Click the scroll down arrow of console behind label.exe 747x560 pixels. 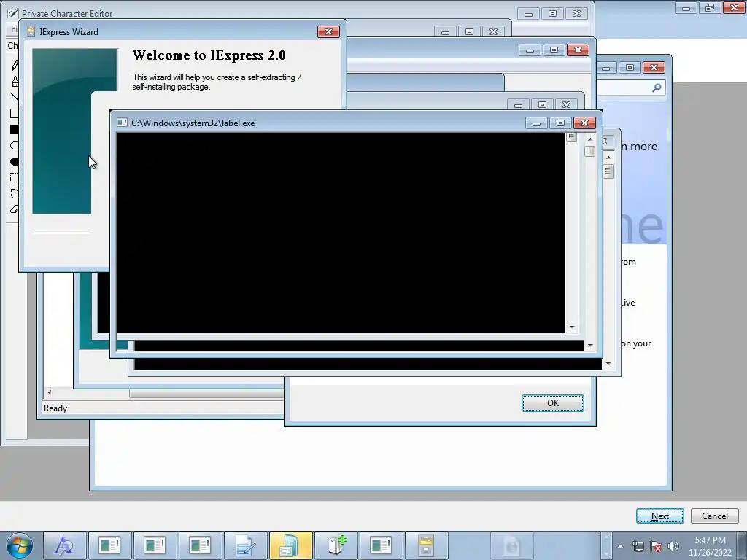[x=608, y=364]
